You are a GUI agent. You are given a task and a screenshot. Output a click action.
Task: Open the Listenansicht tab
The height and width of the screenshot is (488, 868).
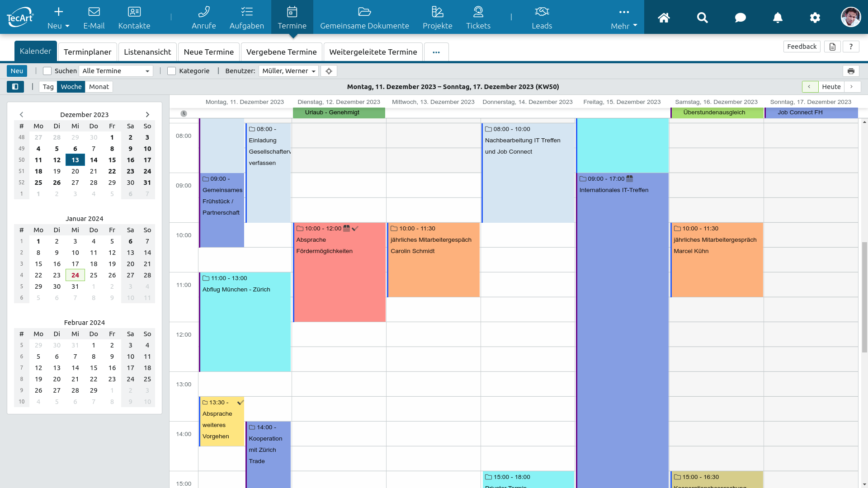(147, 52)
